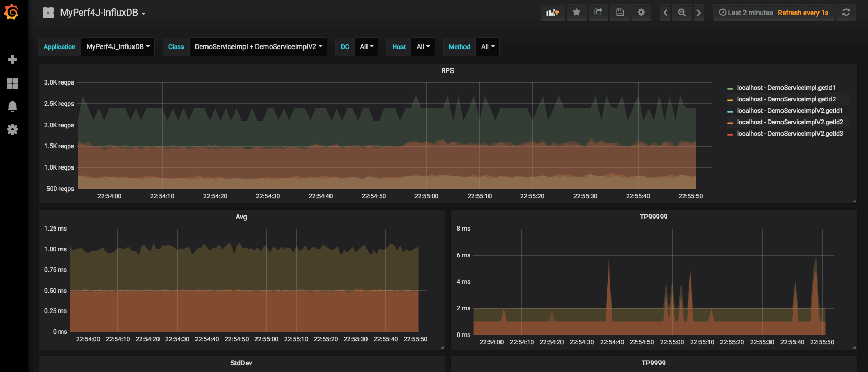Toggle legend series DemoServiceImpl.getId1
Viewport: 868px width, 372px height.
point(786,88)
